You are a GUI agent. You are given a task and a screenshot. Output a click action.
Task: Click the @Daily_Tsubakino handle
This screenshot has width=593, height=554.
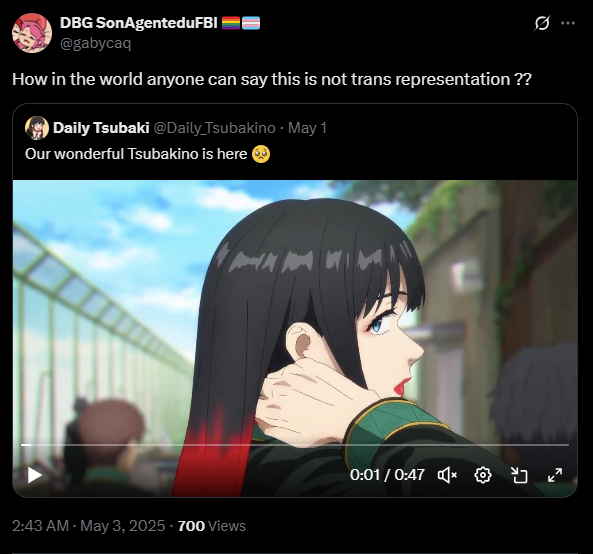214,128
